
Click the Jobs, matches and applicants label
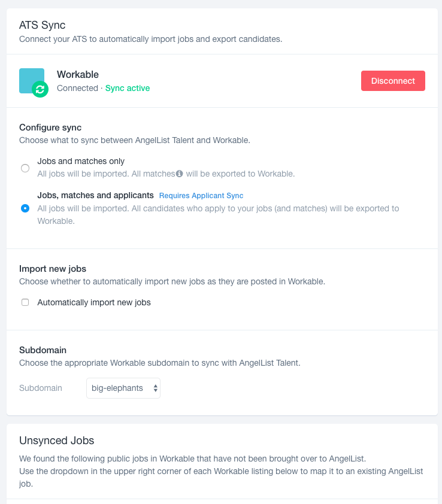[96, 195]
